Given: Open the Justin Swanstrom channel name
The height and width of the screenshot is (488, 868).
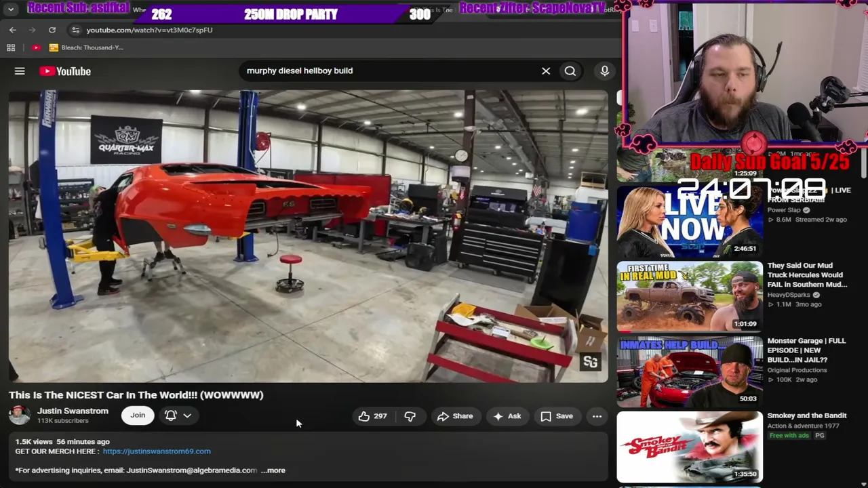Looking at the screenshot, I should (x=73, y=411).
